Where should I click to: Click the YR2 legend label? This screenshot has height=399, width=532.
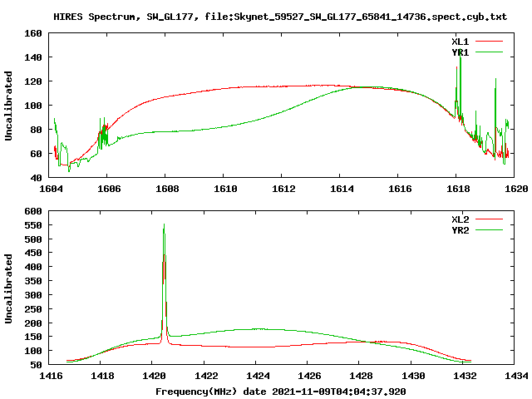coord(461,230)
